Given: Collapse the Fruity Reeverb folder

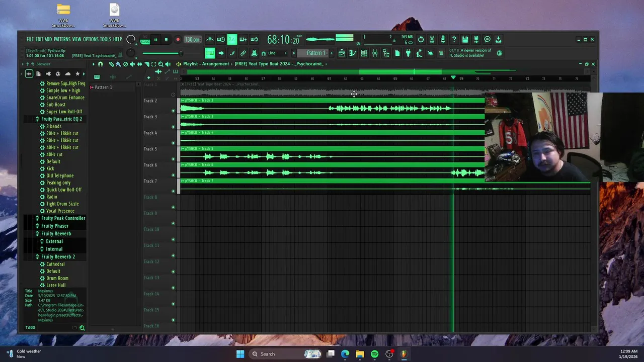Looking at the screenshot, I should (56, 234).
